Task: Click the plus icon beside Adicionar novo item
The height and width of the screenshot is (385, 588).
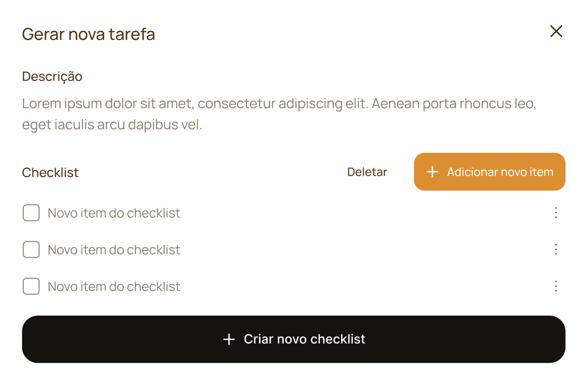Action: pyautogui.click(x=432, y=172)
